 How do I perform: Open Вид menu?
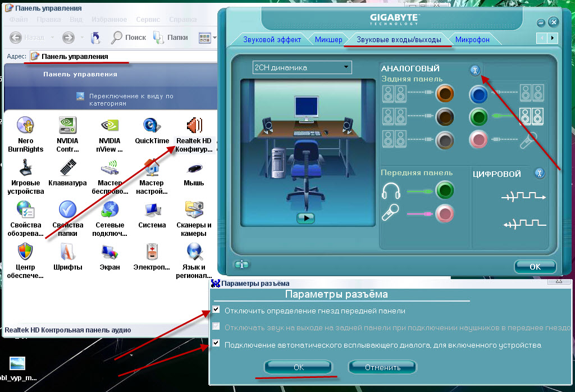point(76,20)
